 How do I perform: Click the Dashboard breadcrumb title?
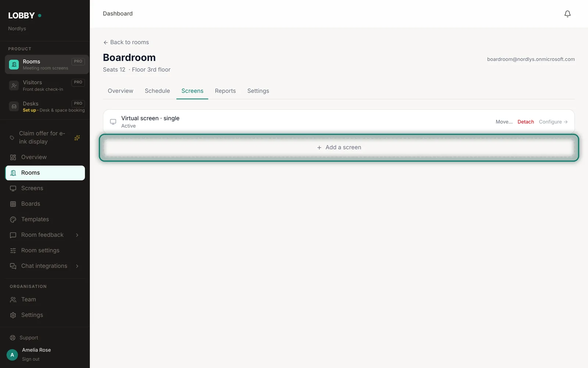118,14
